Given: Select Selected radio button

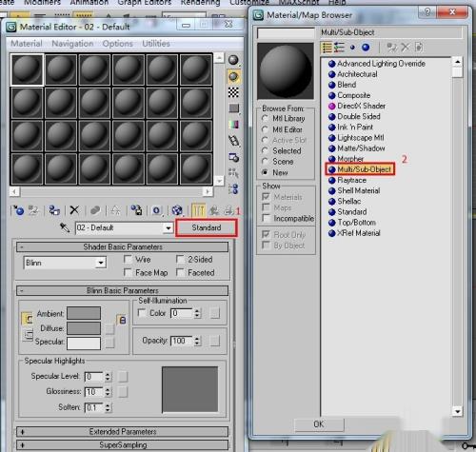Looking at the screenshot, I should click(x=265, y=150).
